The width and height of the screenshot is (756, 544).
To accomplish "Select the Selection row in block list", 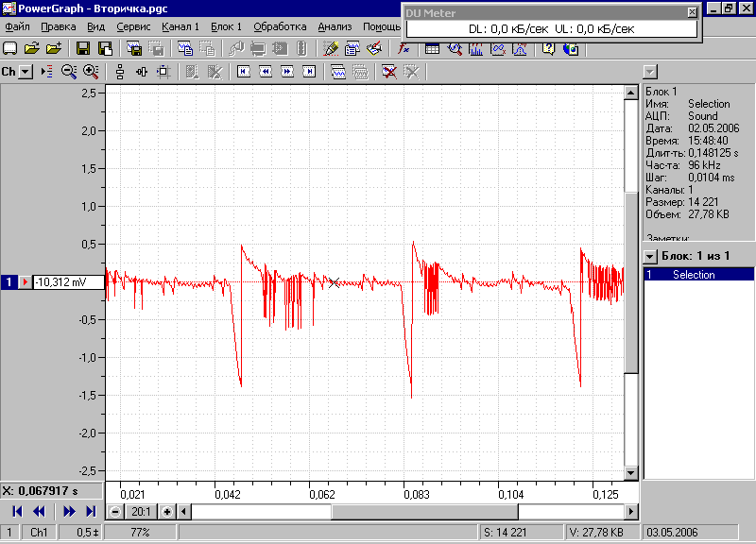I will click(698, 275).
